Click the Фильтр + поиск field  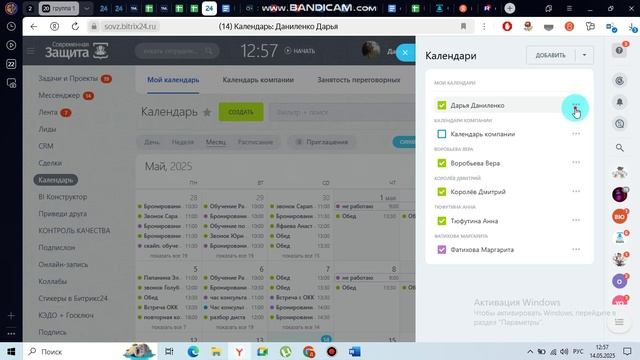click(343, 112)
